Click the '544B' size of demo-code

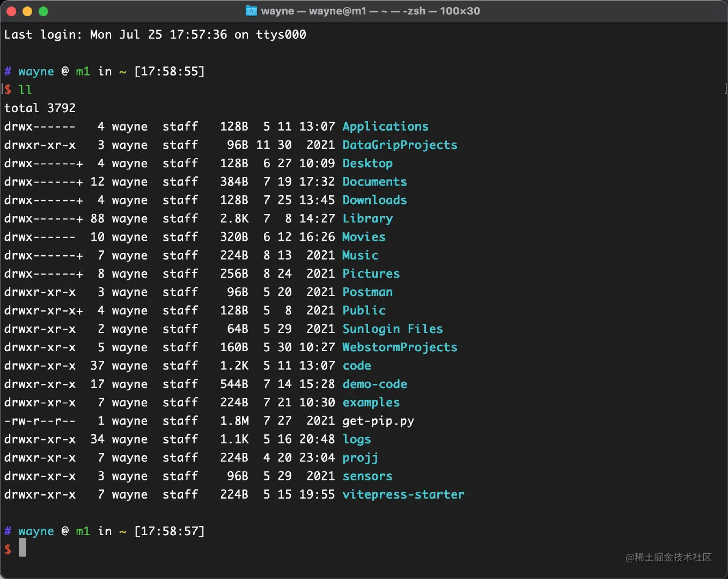click(234, 384)
